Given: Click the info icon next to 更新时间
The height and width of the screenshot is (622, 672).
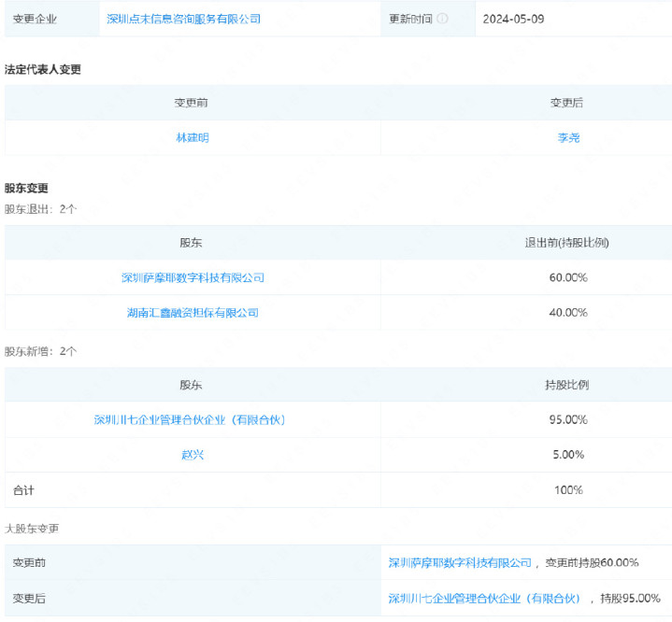Looking at the screenshot, I should coord(442,19).
